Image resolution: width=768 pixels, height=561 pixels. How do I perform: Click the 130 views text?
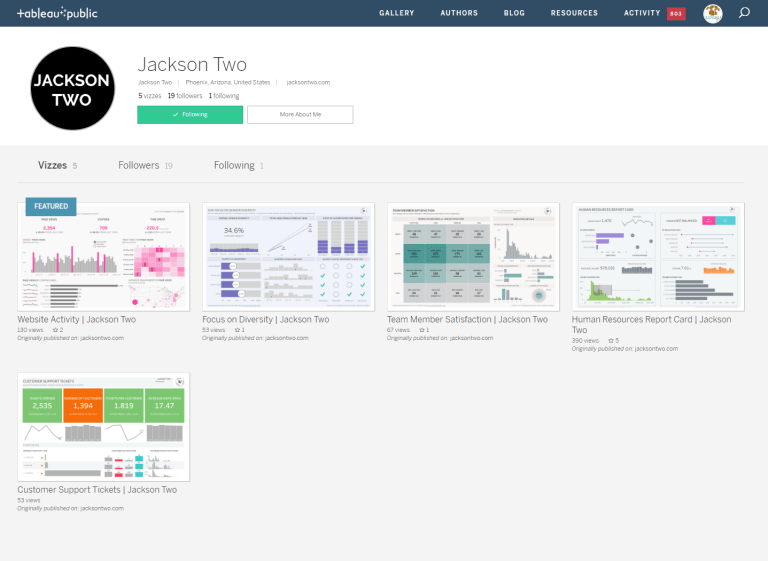tap(30, 330)
